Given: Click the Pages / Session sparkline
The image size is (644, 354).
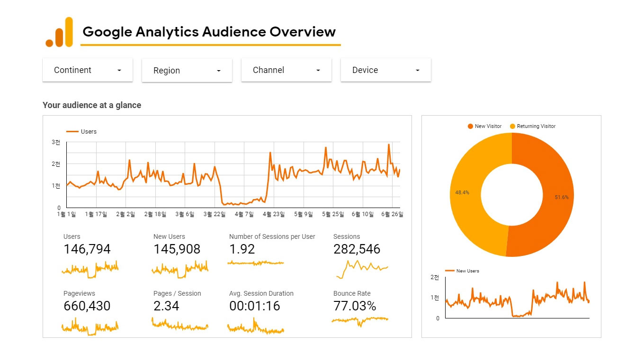Looking at the screenshot, I should pos(180,325).
